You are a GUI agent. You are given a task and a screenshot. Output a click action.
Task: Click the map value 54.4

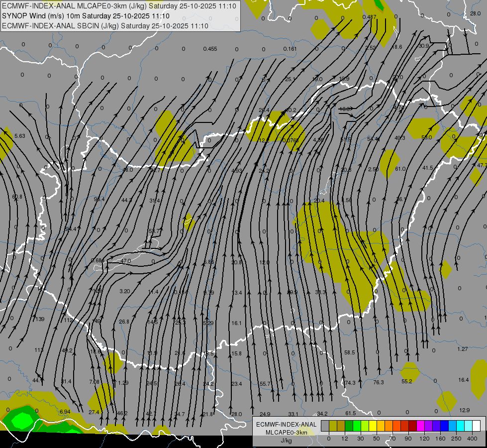373,139
